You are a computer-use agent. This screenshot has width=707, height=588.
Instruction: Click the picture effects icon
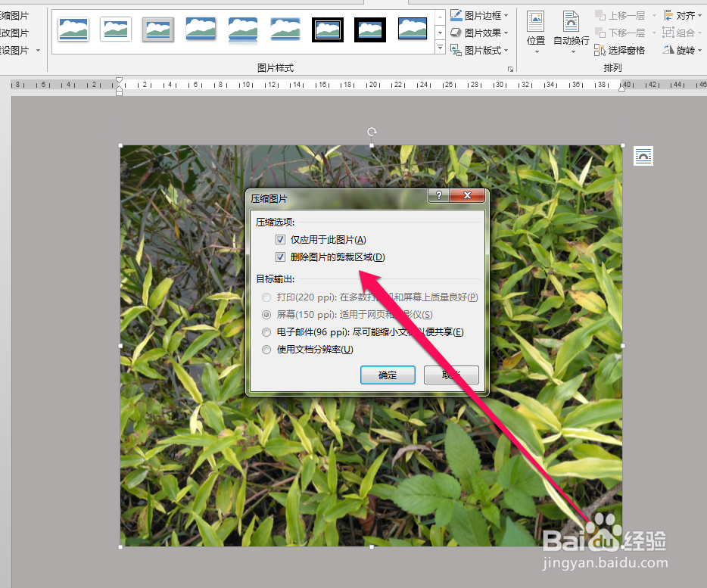456,33
